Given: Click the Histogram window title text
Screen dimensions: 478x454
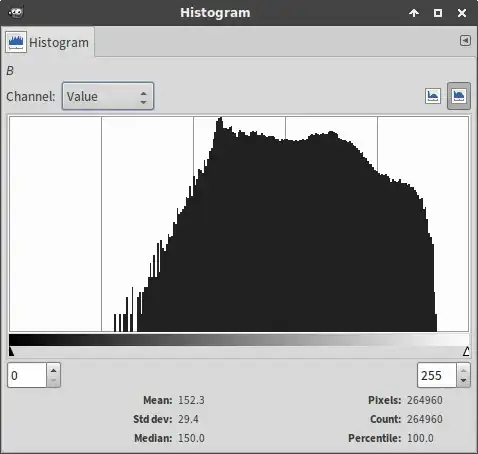Looking at the screenshot, I should tap(215, 13).
